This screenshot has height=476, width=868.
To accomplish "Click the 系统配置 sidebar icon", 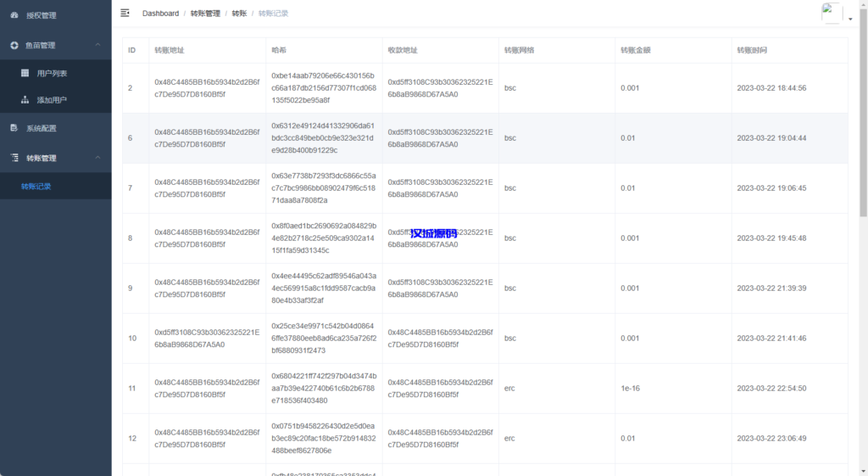I will pyautogui.click(x=14, y=128).
